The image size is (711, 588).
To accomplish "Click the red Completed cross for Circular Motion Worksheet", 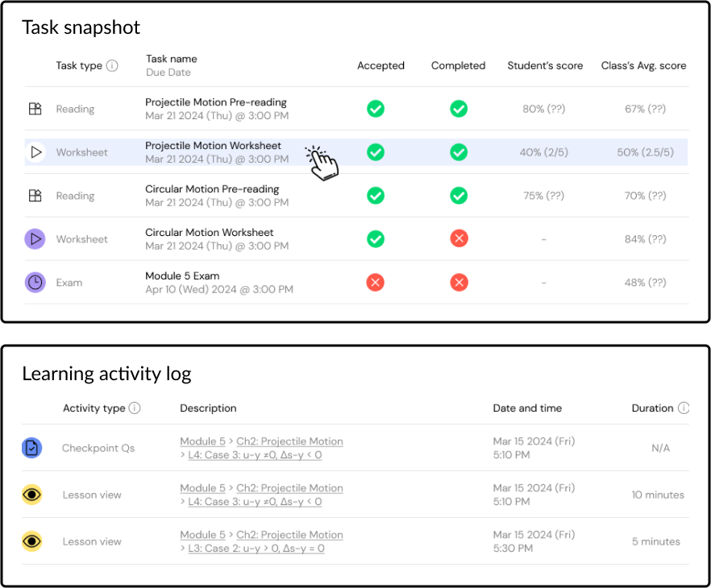I will [x=459, y=239].
